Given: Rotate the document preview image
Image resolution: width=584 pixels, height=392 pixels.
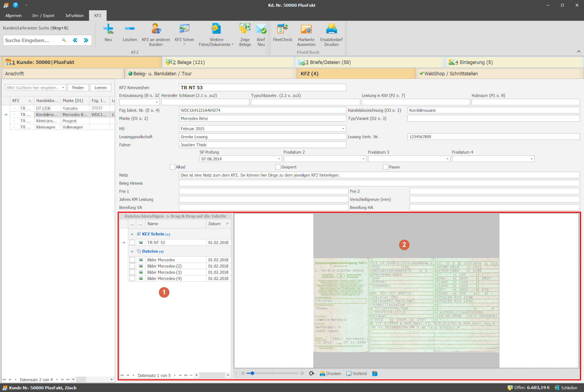Looking at the screenshot, I should click(x=312, y=373).
